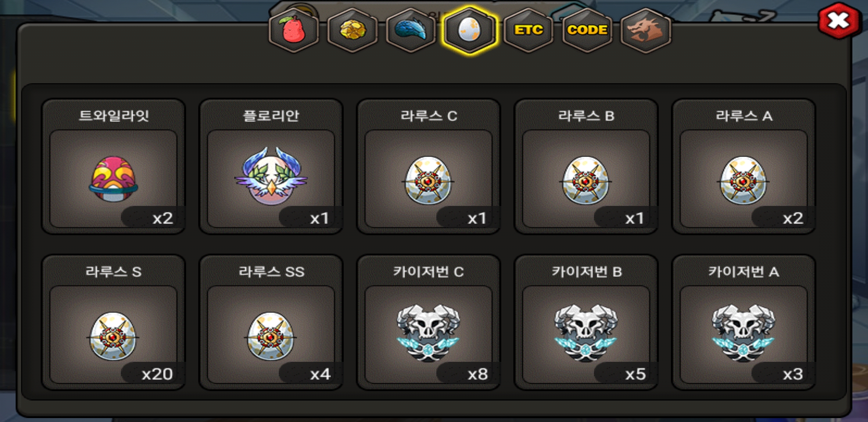Select the 라루스 S egg stack
This screenshot has height=422, width=868.
point(113,336)
